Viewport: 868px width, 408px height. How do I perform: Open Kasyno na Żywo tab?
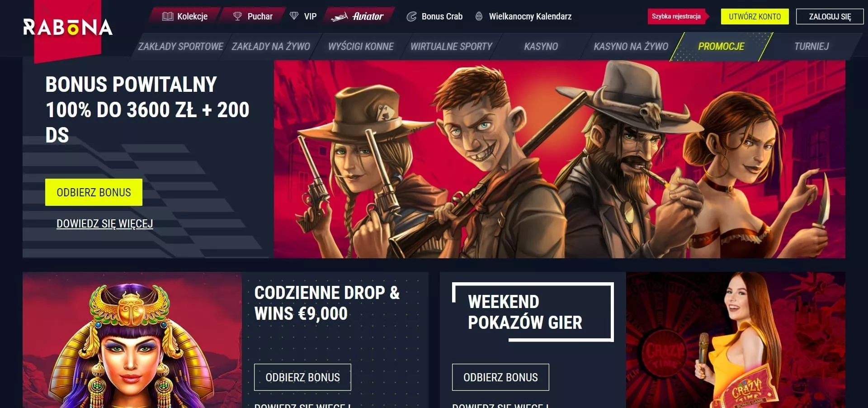point(631,46)
